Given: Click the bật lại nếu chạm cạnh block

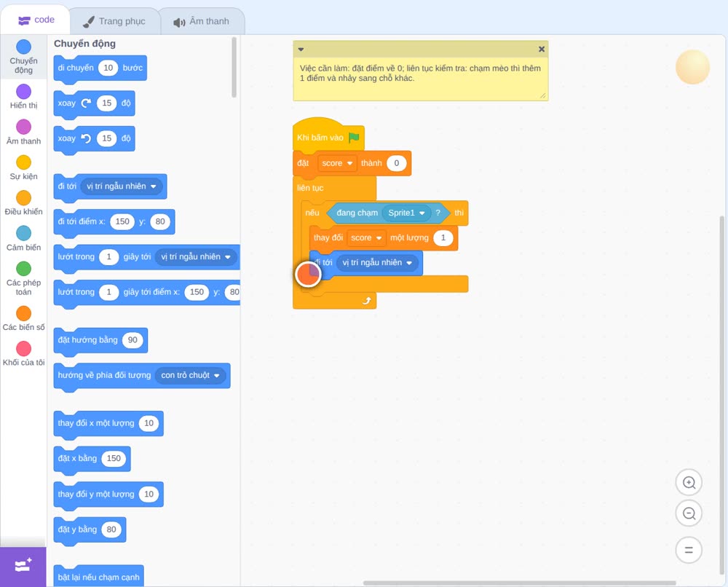Looking at the screenshot, I should (98, 576).
